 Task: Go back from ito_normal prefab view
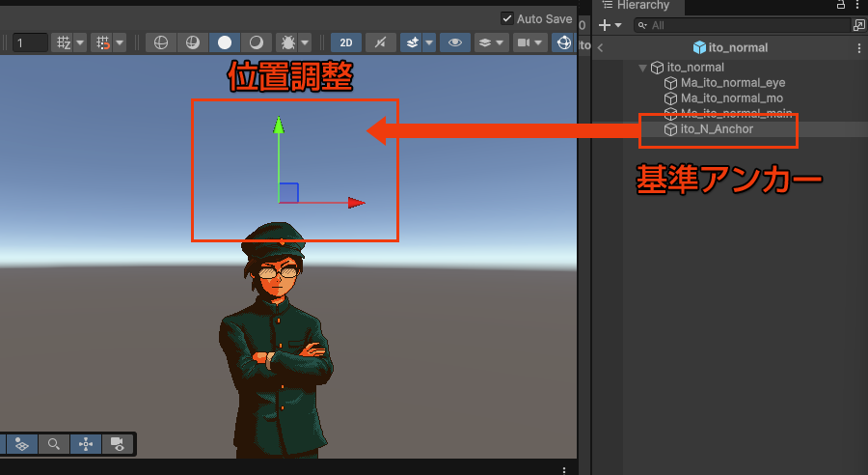coord(601,47)
